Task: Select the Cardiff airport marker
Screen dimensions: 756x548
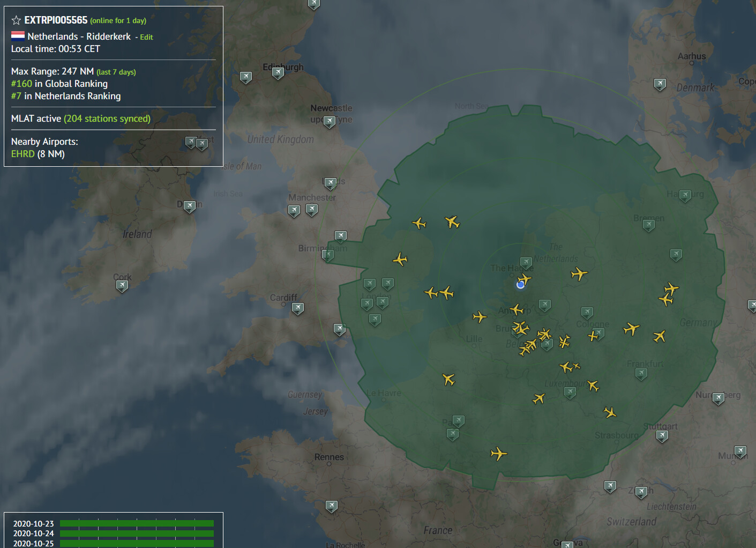Action: (298, 308)
